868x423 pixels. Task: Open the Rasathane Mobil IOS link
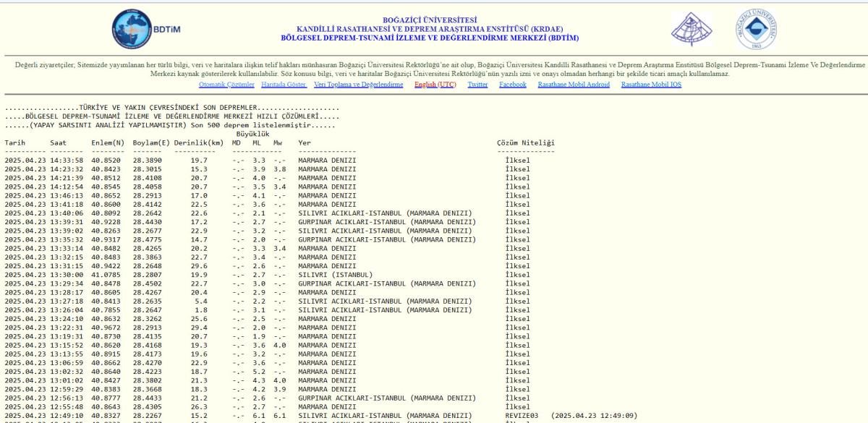(651, 85)
